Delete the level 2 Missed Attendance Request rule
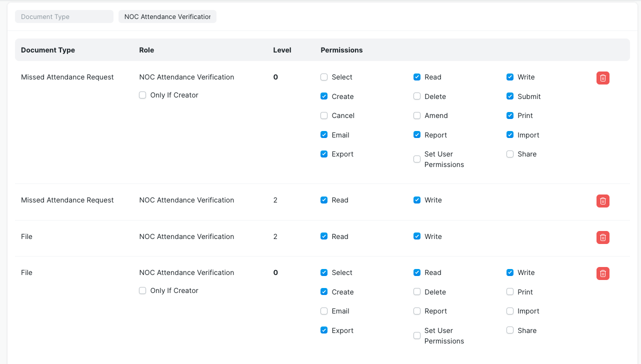This screenshot has height=364, width=641. pos(602,201)
